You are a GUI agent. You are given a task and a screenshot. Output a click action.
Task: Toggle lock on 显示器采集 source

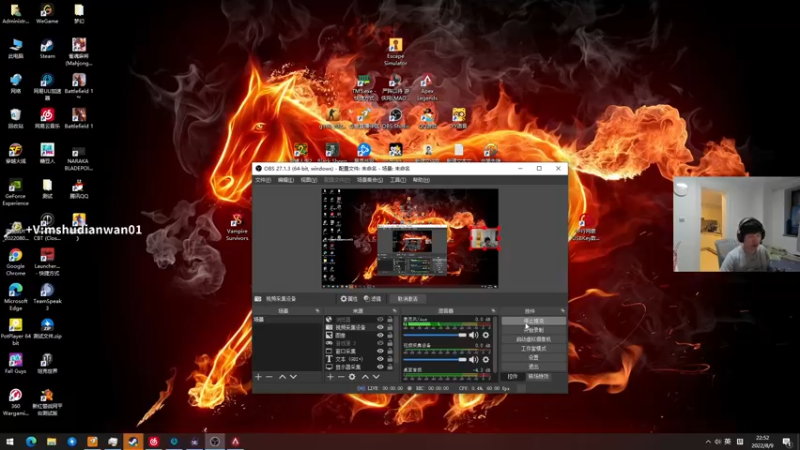pyautogui.click(x=390, y=367)
